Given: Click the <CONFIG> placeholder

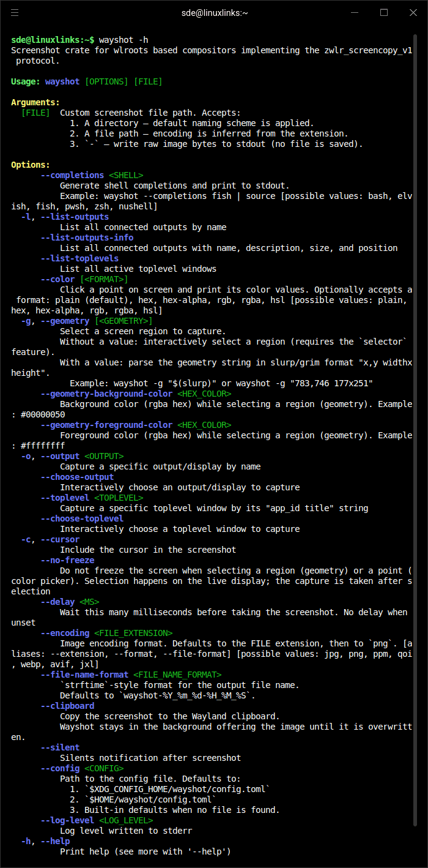Looking at the screenshot, I should (x=104, y=768).
